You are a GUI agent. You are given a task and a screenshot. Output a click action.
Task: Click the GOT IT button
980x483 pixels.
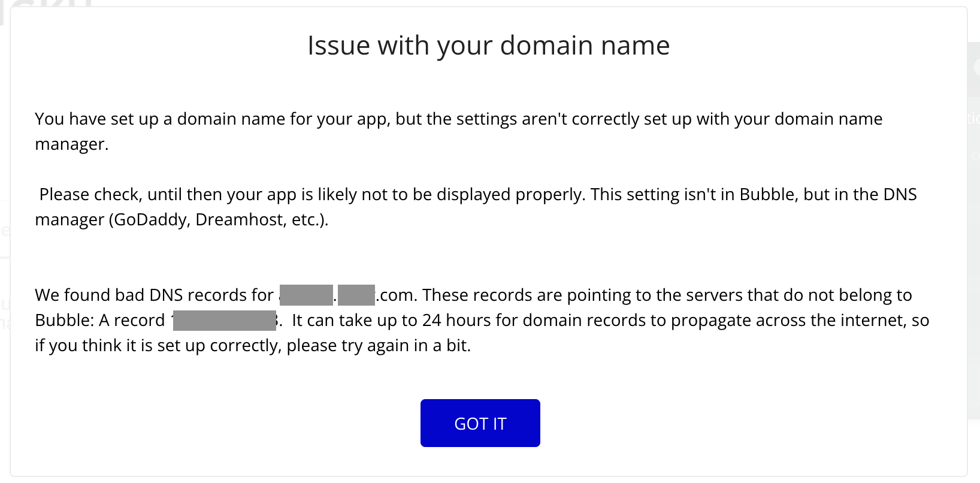point(480,423)
